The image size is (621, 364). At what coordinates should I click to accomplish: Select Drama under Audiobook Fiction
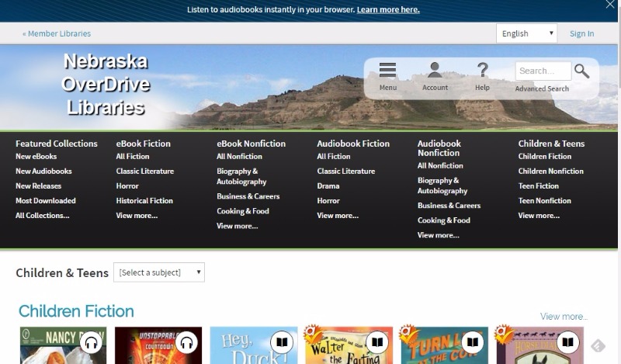[x=328, y=185]
